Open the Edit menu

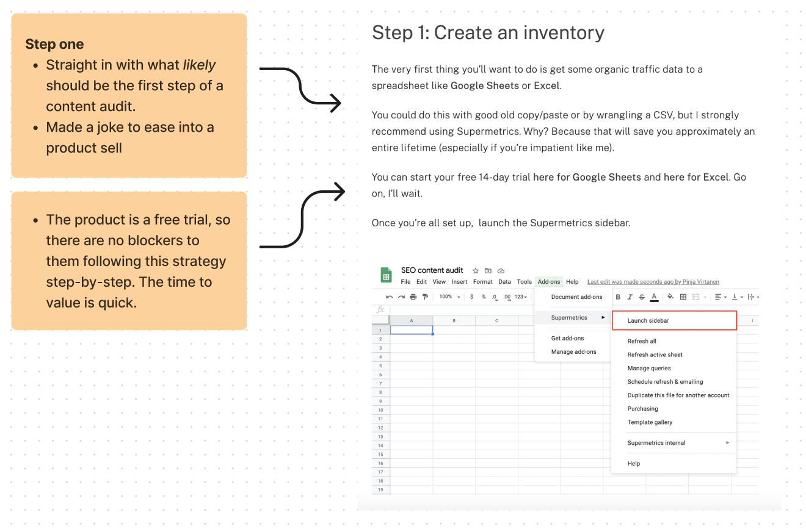[x=422, y=282]
